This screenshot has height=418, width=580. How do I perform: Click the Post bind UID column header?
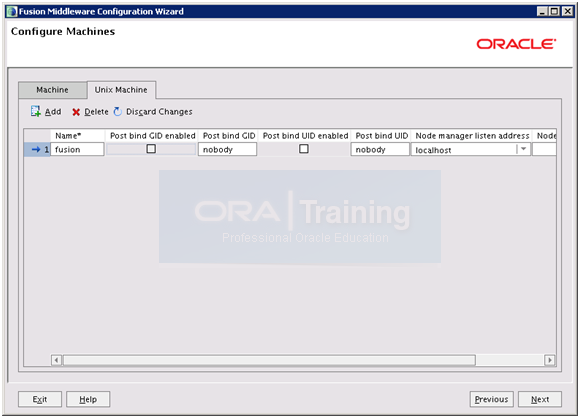(x=382, y=136)
